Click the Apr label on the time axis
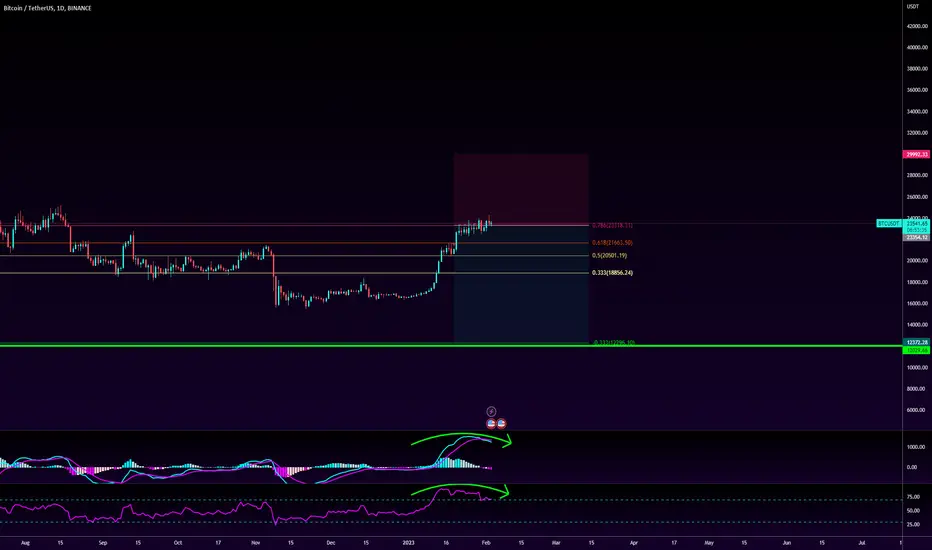The width and height of the screenshot is (932, 550). [x=634, y=543]
